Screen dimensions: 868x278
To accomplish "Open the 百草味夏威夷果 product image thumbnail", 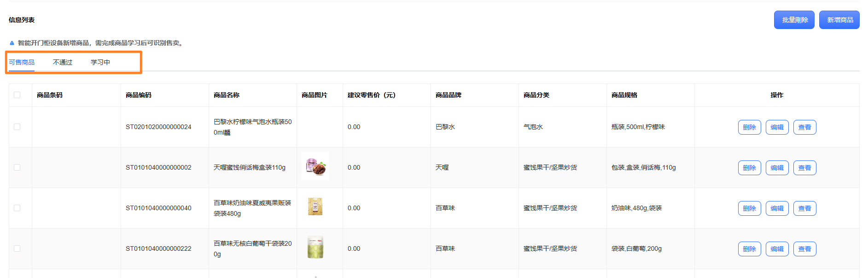I will point(315,207).
